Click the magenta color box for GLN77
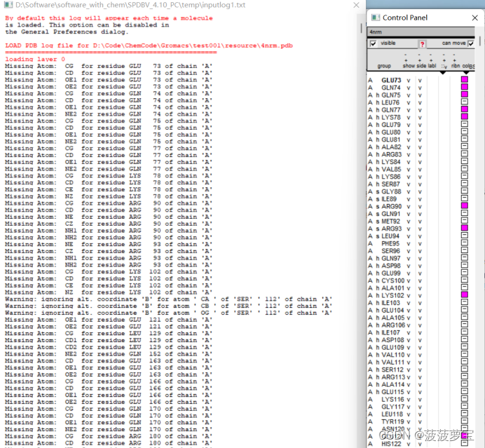Image resolution: width=485 pixels, height=448 pixels. tap(464, 109)
